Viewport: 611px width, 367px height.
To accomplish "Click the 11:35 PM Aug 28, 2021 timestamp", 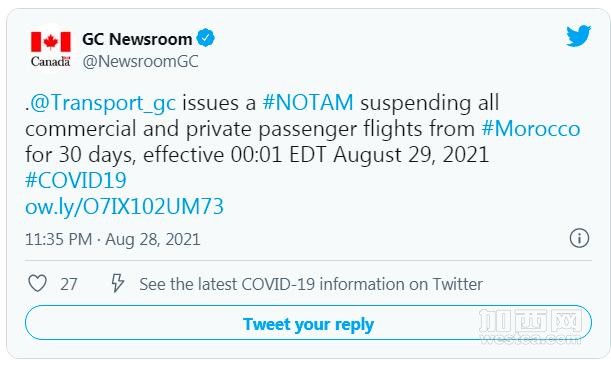I will click(x=113, y=239).
